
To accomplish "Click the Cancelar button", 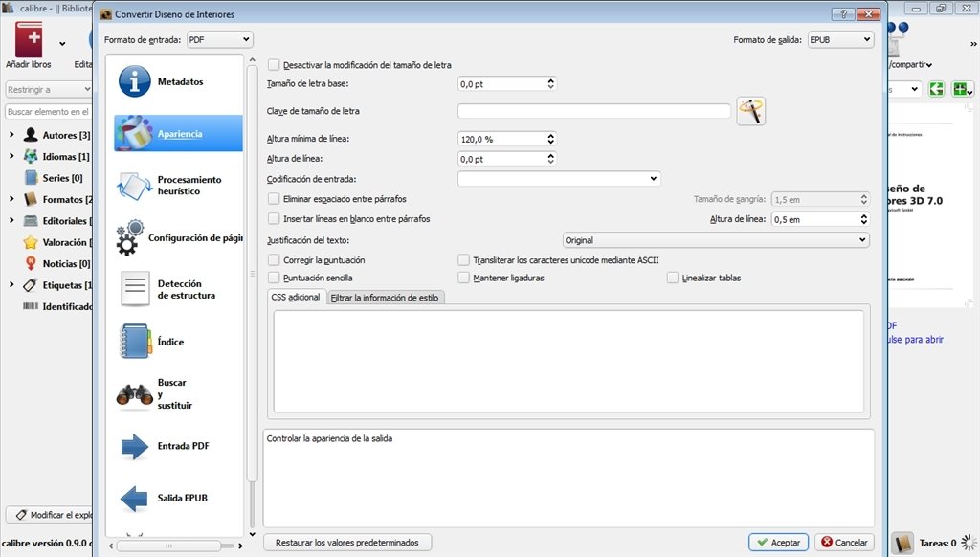I will pos(844,542).
